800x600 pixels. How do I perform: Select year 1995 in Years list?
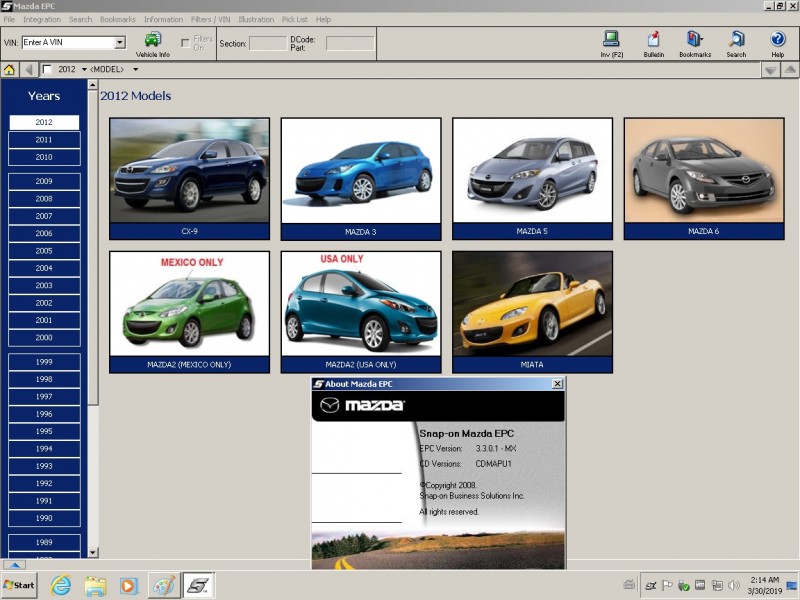44,431
